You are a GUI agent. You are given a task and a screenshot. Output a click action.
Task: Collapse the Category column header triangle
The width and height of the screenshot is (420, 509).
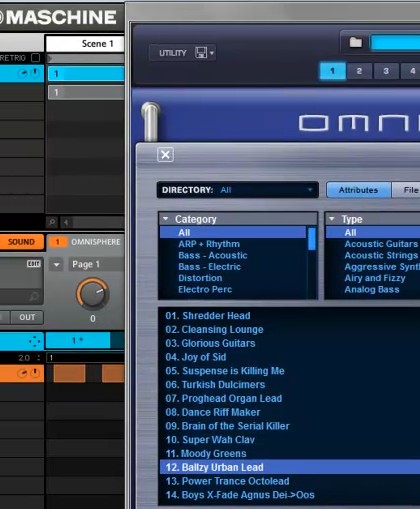(166, 219)
